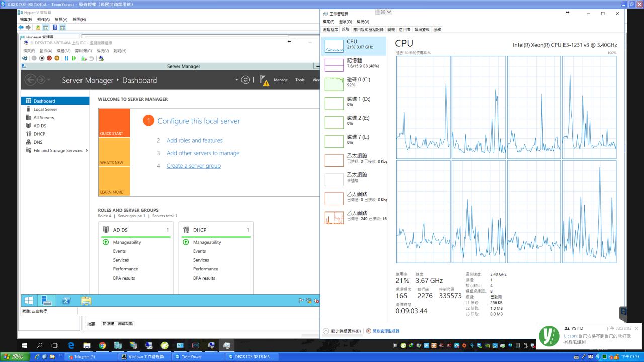This screenshot has width=644, height=362.
Task: Select DNS in the Server Manager sidebar
Action: (x=38, y=142)
